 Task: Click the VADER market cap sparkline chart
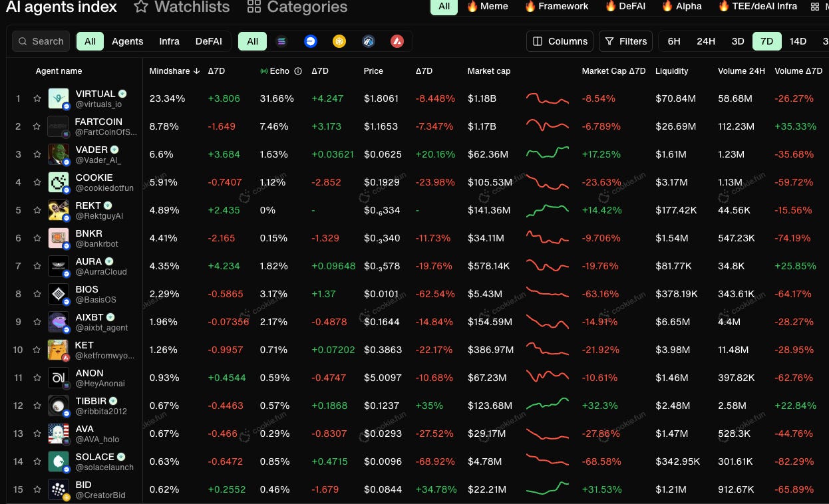pyautogui.click(x=548, y=153)
